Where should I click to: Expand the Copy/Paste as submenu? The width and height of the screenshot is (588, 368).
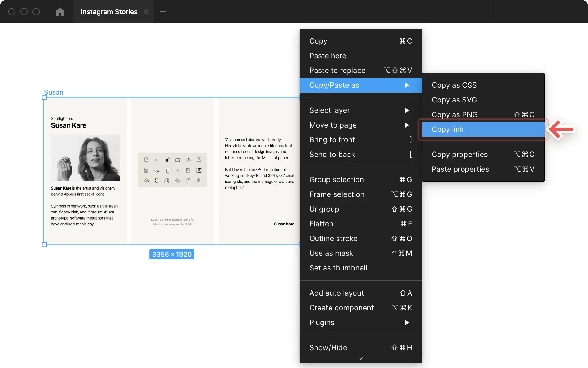coord(334,85)
